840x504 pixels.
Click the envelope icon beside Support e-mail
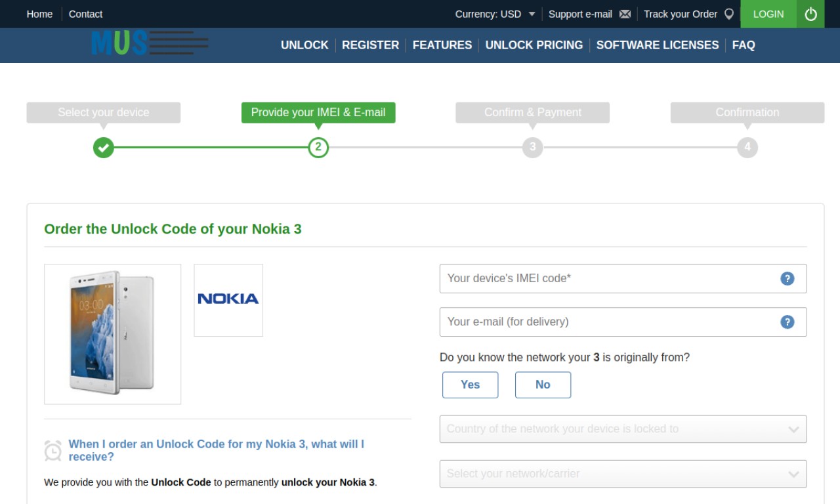coord(625,14)
